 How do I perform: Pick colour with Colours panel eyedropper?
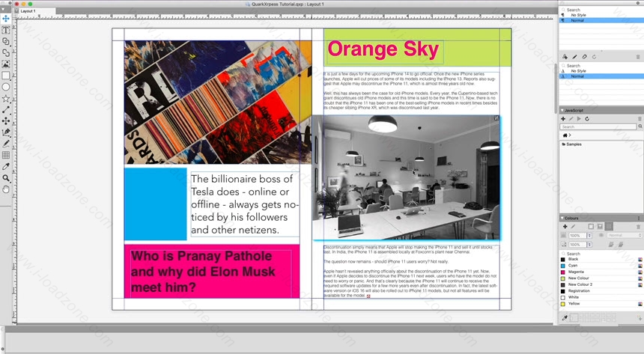coord(565,317)
